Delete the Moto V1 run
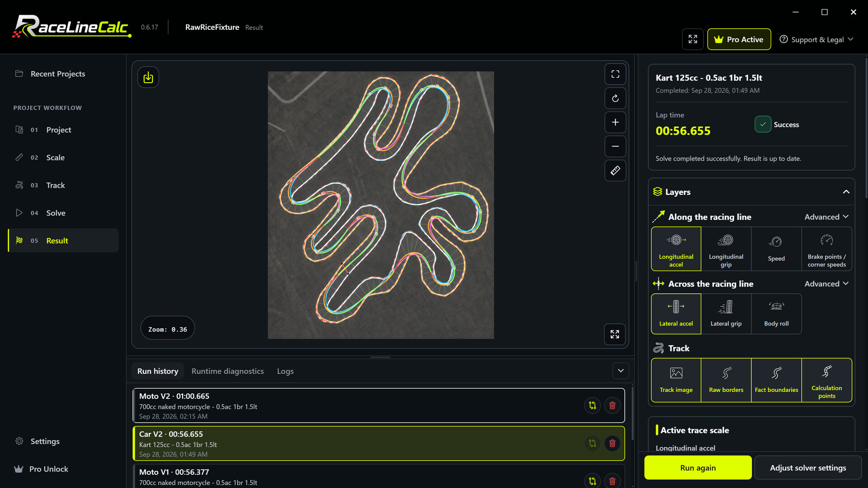This screenshot has height=488, width=868. 612,481
